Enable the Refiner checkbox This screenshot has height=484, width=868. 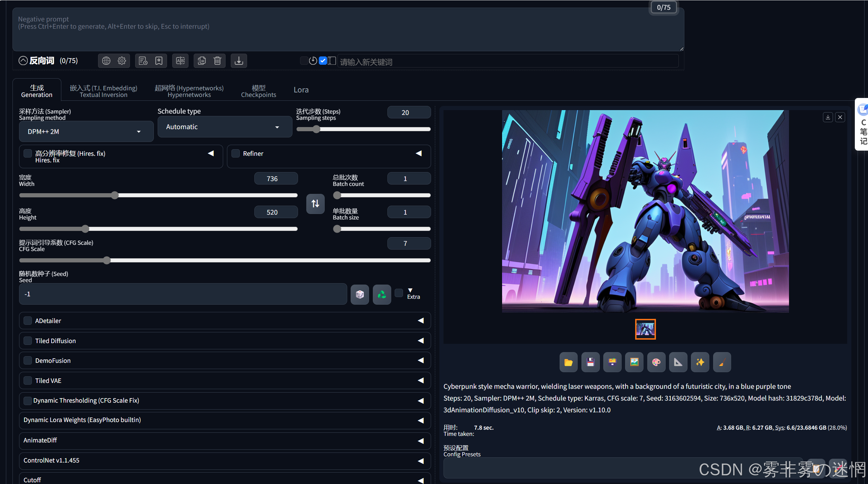pos(236,153)
